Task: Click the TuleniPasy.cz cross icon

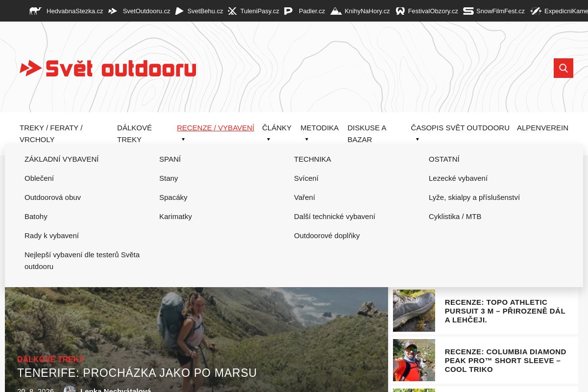Action: (x=232, y=11)
